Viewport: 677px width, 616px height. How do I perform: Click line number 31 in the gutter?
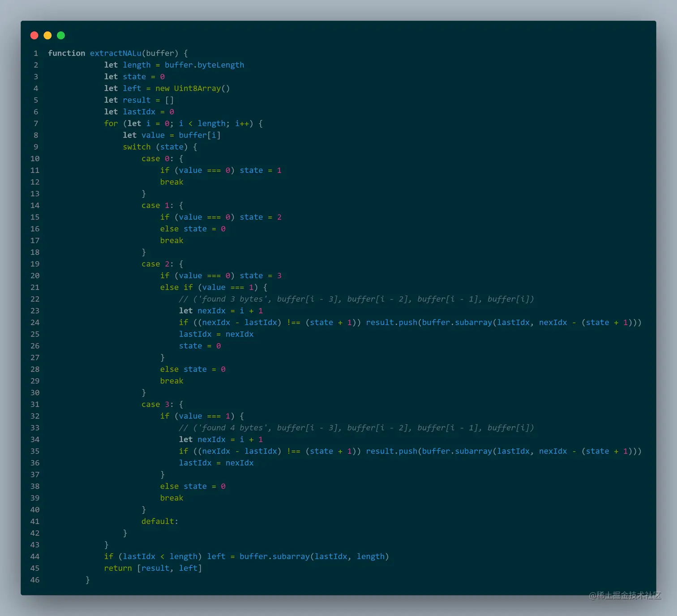point(35,404)
